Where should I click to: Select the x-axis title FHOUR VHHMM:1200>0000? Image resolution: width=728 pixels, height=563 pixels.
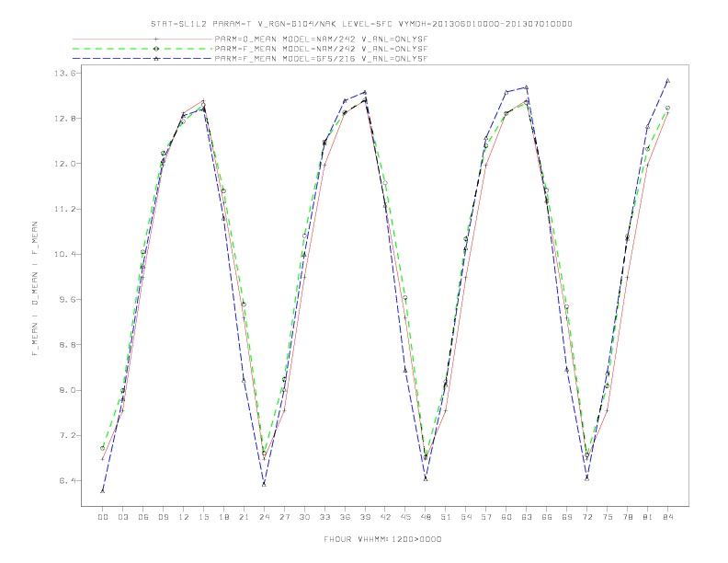(x=382, y=539)
